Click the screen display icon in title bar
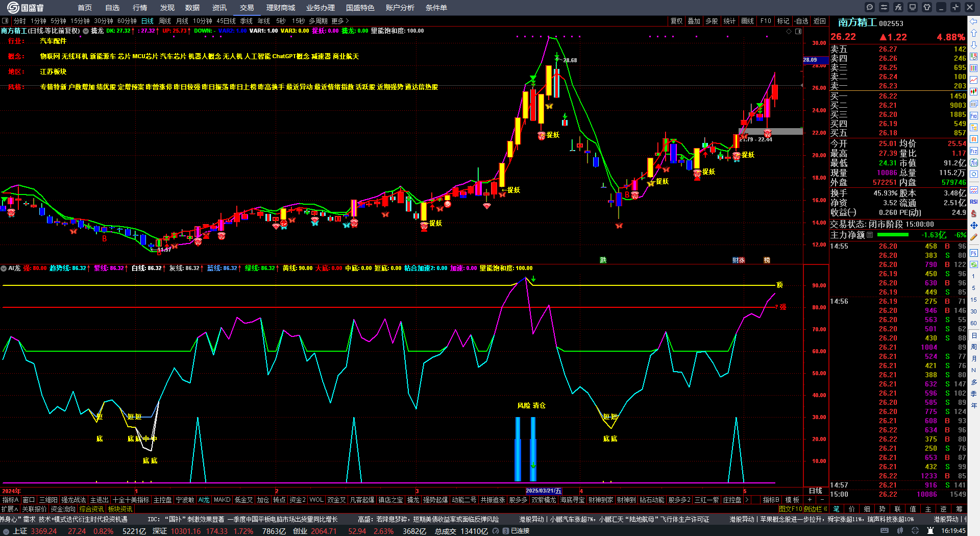The image size is (980, 536). (913, 7)
